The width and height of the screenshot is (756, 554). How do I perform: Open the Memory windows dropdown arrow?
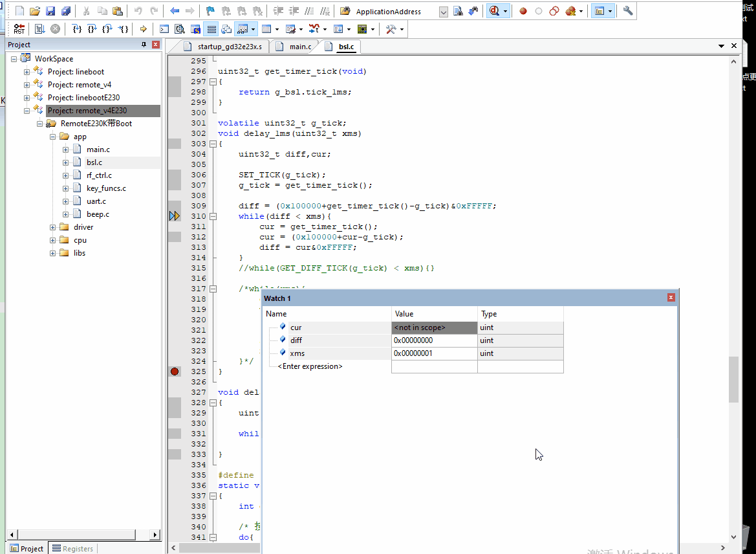click(277, 29)
